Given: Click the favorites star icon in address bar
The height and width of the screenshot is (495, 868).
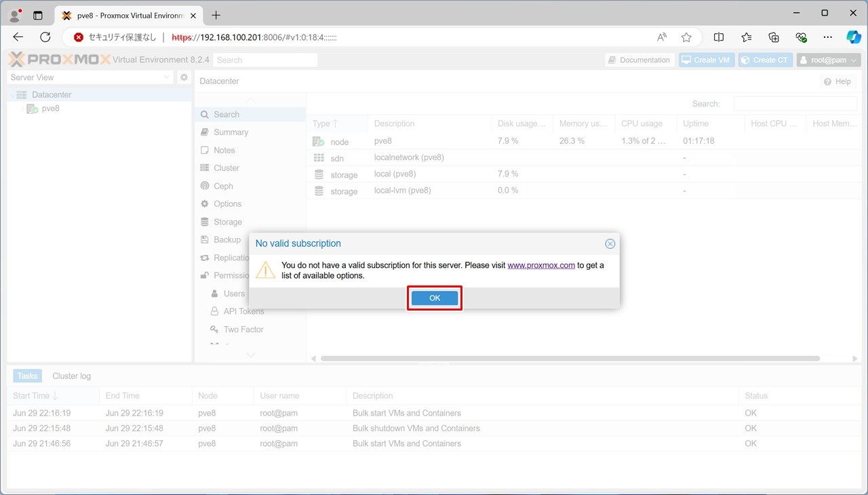Looking at the screenshot, I should [x=686, y=37].
